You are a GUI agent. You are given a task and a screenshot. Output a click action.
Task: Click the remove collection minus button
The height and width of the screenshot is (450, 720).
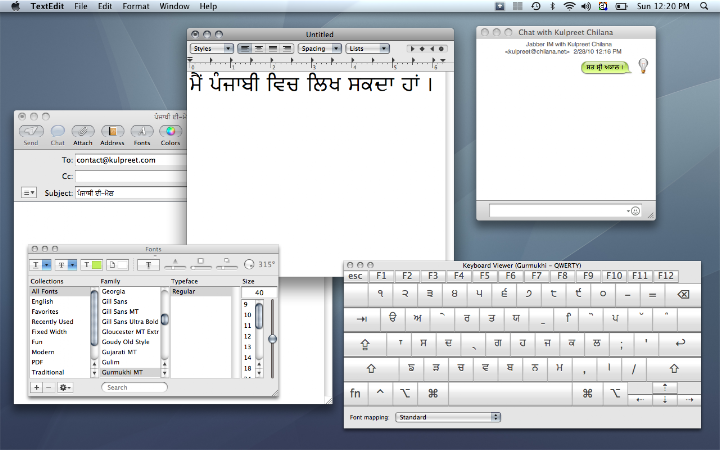pos(49,388)
